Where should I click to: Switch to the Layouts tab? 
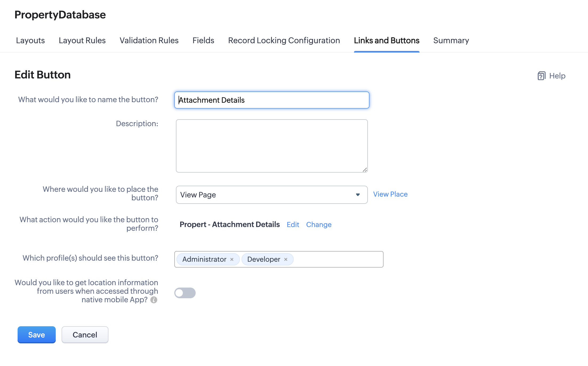[x=30, y=41]
